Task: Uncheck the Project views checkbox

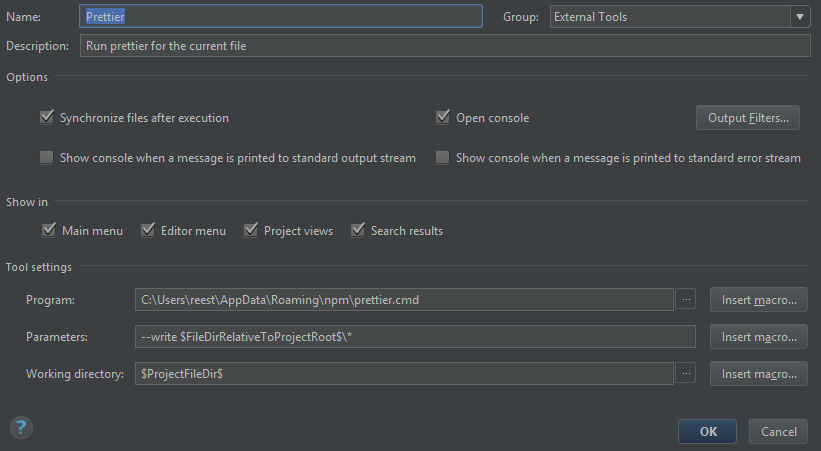Action: [251, 231]
